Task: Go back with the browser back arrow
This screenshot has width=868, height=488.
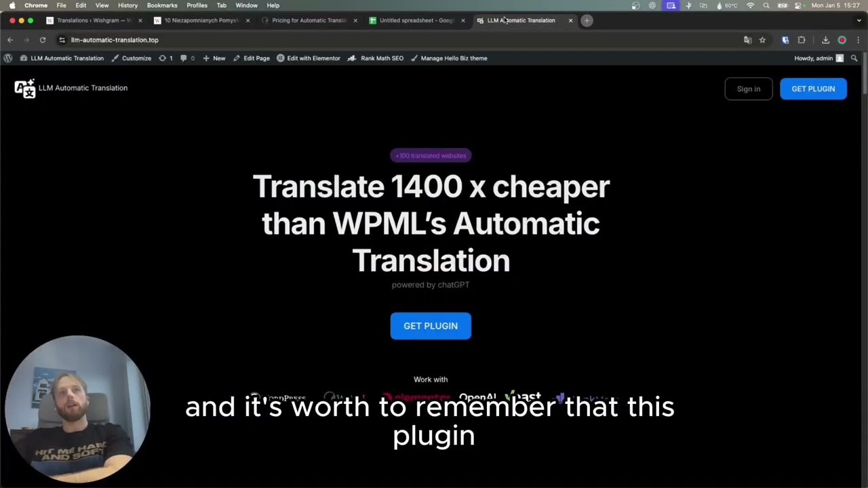Action: [x=10, y=40]
